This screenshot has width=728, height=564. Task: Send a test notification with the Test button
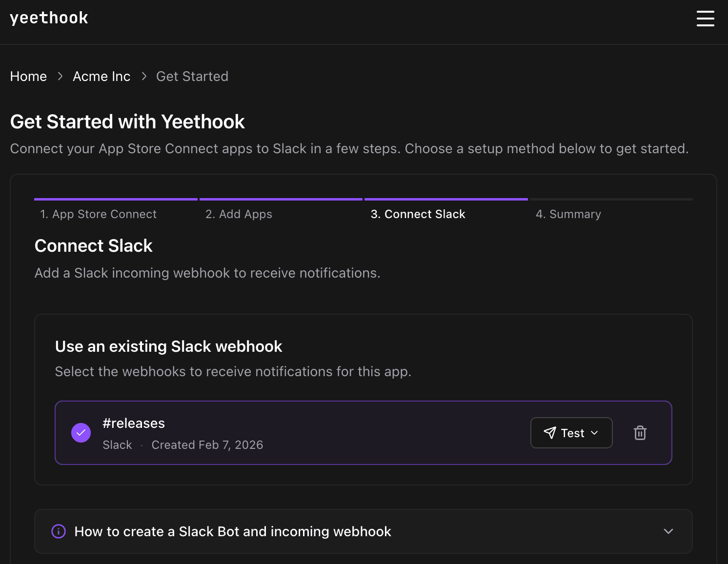pyautogui.click(x=571, y=433)
